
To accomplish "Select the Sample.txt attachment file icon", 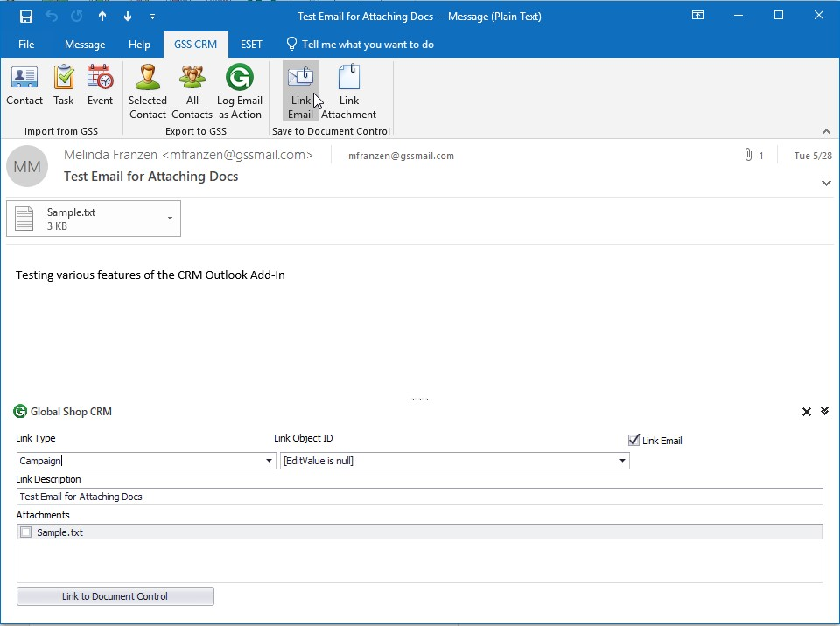I will click(x=24, y=219).
